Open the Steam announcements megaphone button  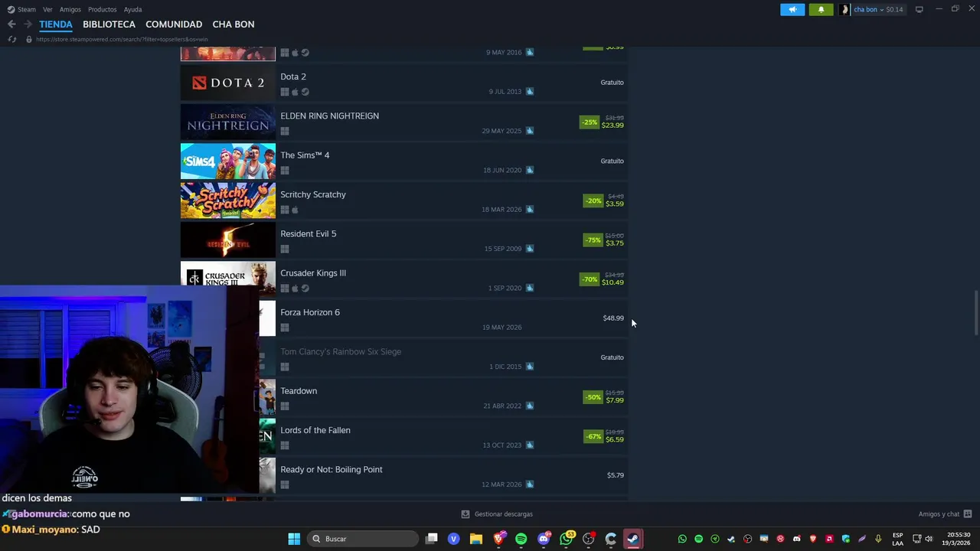792,9
